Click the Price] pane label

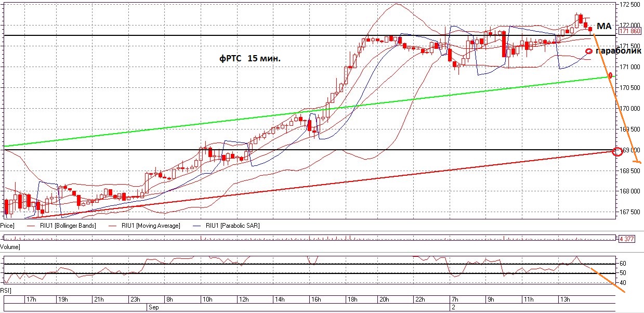[7, 226]
